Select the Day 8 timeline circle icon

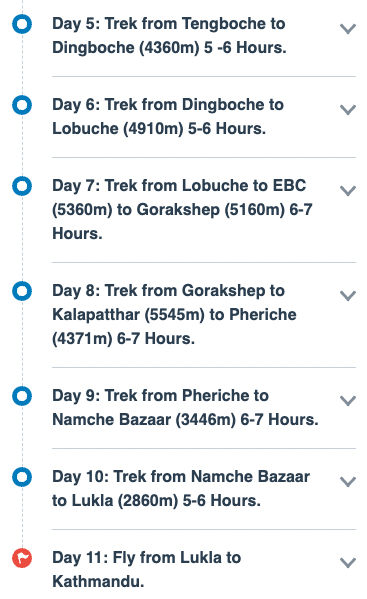click(x=22, y=291)
